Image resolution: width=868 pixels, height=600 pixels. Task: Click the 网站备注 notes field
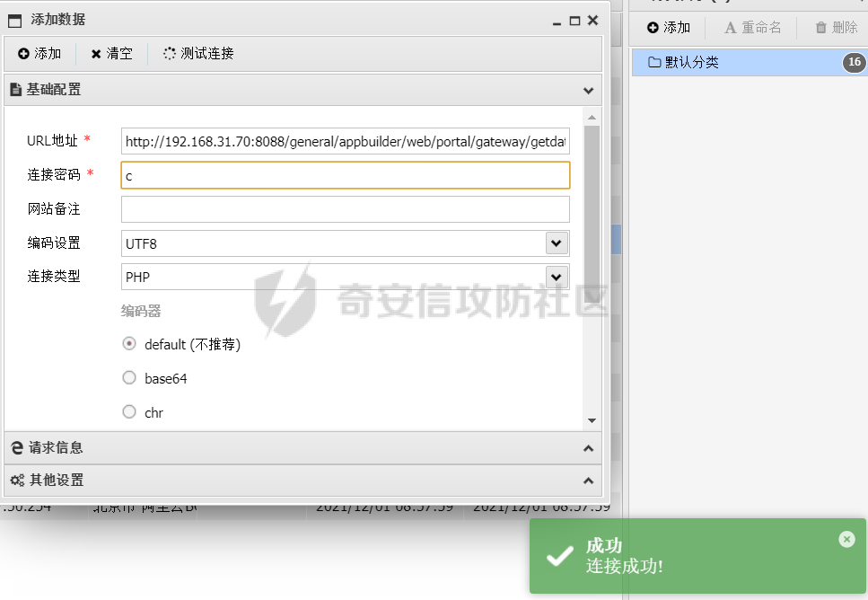[x=346, y=209]
